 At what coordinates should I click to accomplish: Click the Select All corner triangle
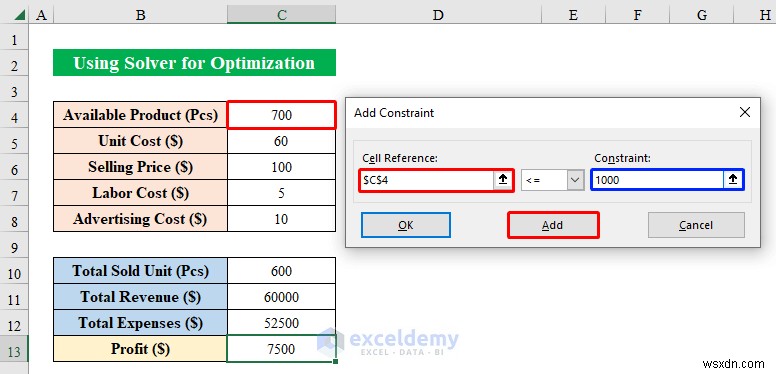click(x=20, y=15)
